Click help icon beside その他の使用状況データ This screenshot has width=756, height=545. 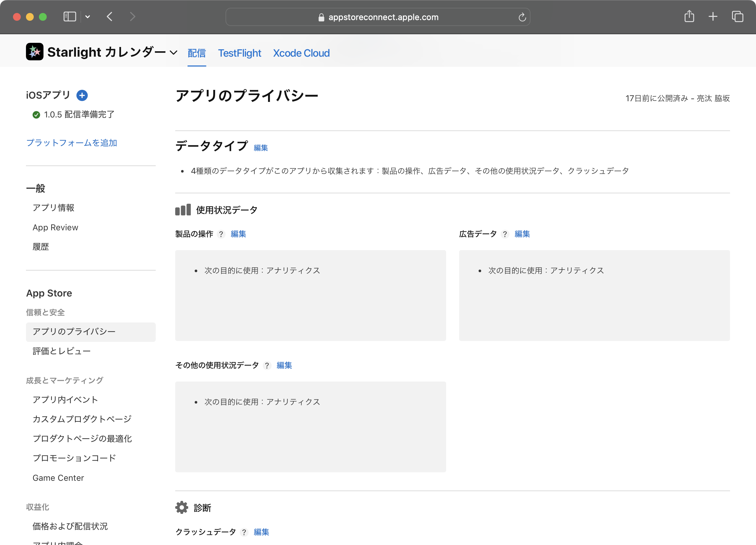tap(267, 366)
